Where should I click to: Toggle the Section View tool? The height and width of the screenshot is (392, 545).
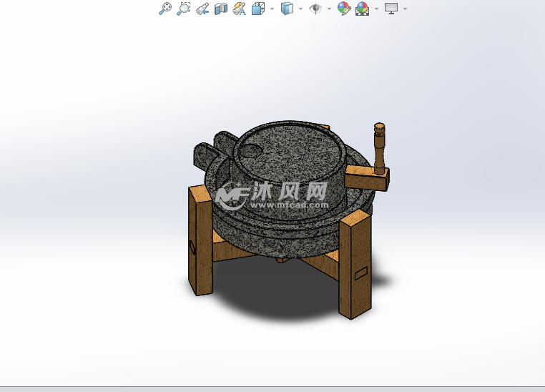click(221, 9)
